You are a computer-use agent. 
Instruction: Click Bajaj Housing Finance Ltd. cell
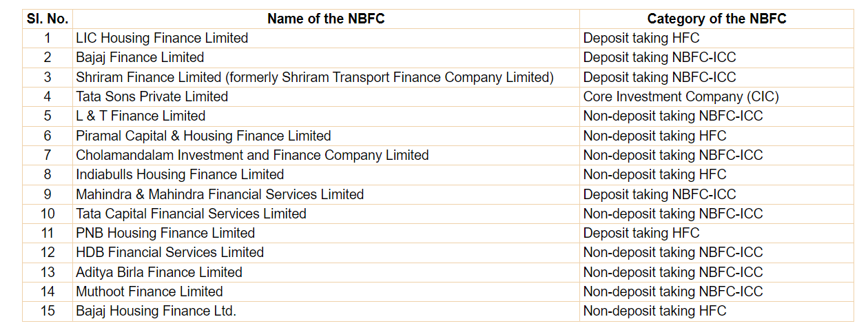coord(156,311)
